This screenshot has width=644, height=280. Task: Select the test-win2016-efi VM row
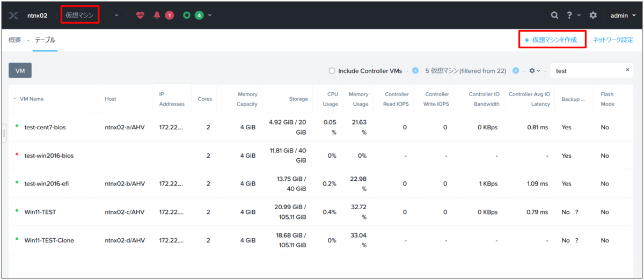click(320, 183)
